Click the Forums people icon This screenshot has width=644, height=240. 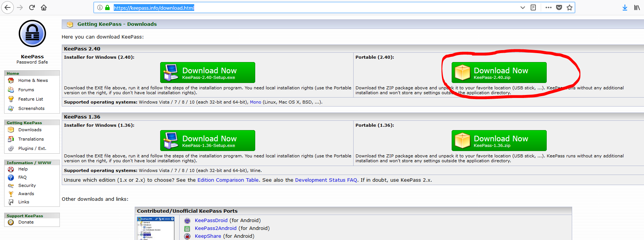[11, 90]
